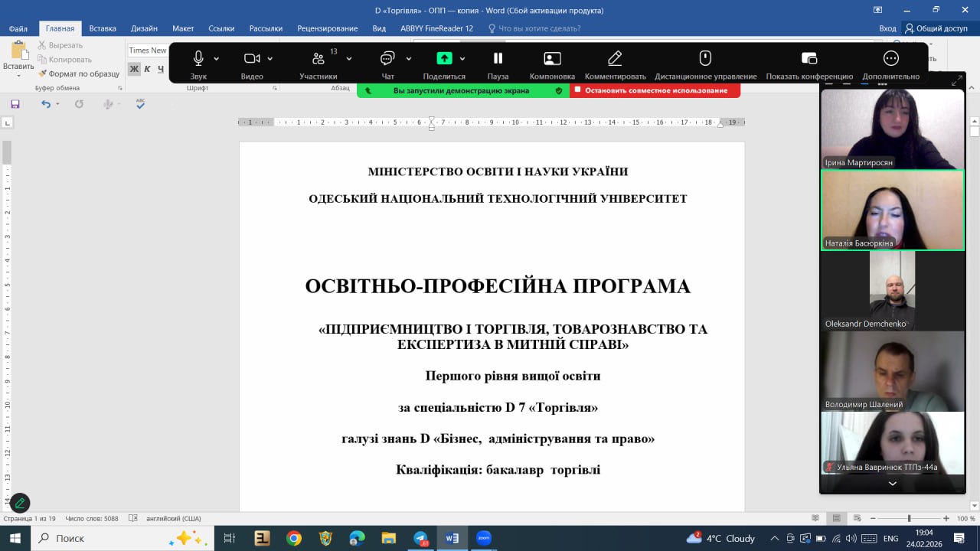Image resolution: width=980 pixels, height=551 pixels.
Task: Click the Комментировать annotation pen icon
Action: (x=615, y=59)
